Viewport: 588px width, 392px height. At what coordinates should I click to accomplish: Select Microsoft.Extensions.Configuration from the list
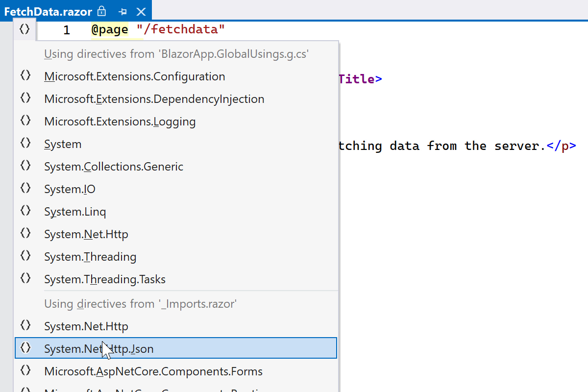tap(134, 76)
